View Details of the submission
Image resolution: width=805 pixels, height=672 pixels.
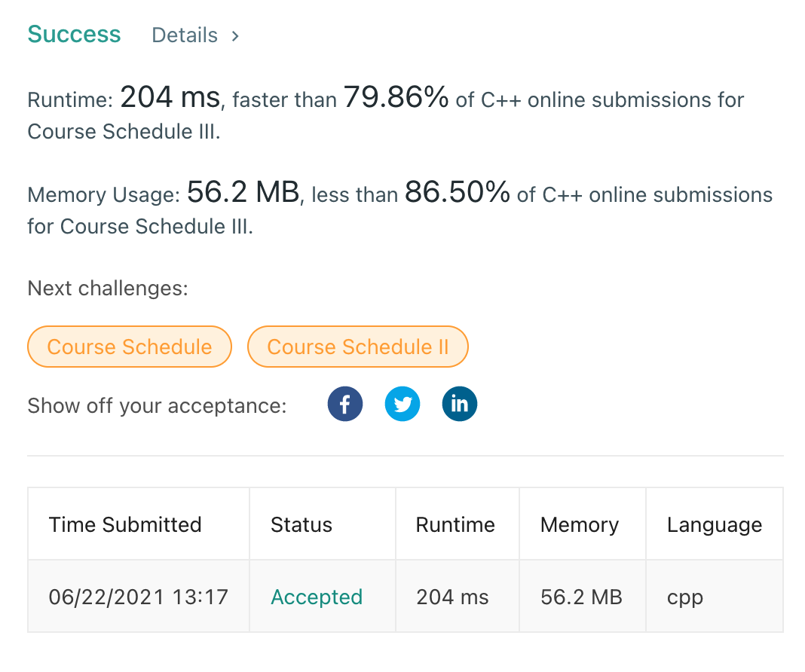coord(184,35)
